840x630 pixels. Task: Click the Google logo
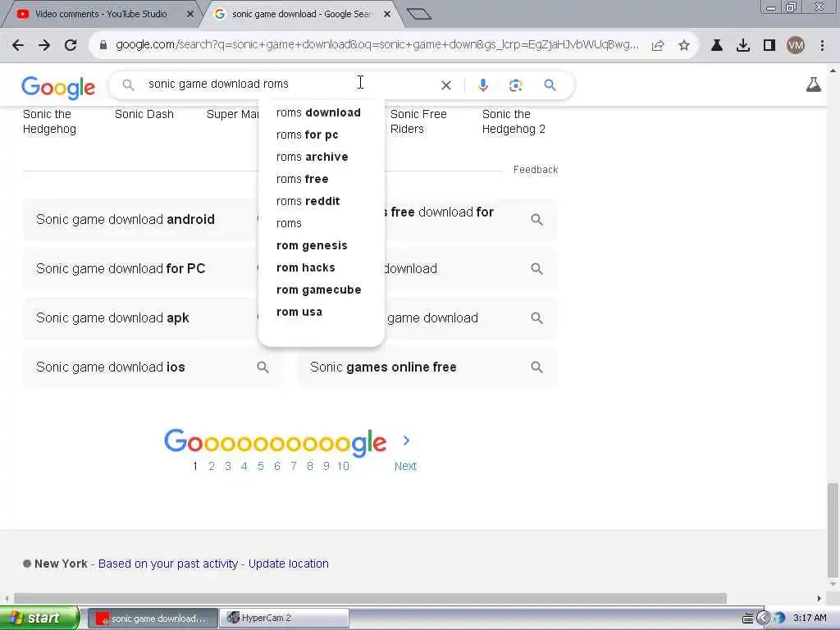(x=58, y=87)
